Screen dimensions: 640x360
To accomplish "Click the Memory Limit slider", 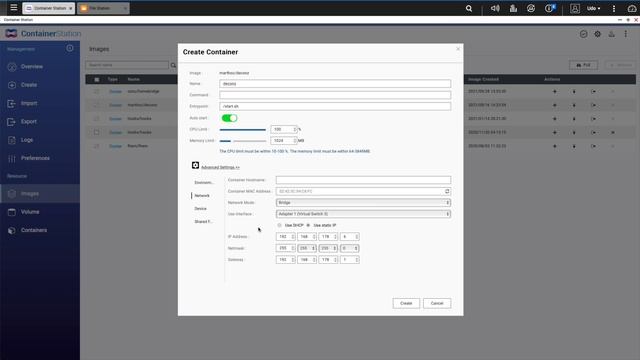I will pos(243,141).
